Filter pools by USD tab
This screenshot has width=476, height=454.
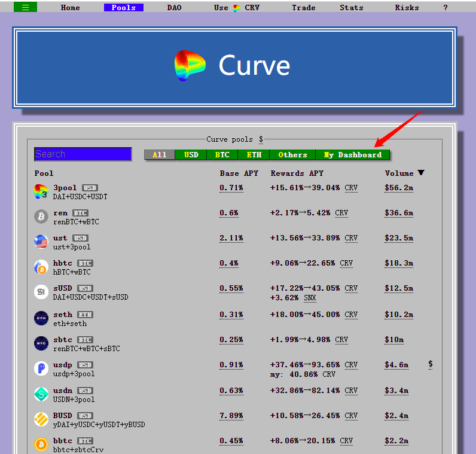(x=191, y=154)
